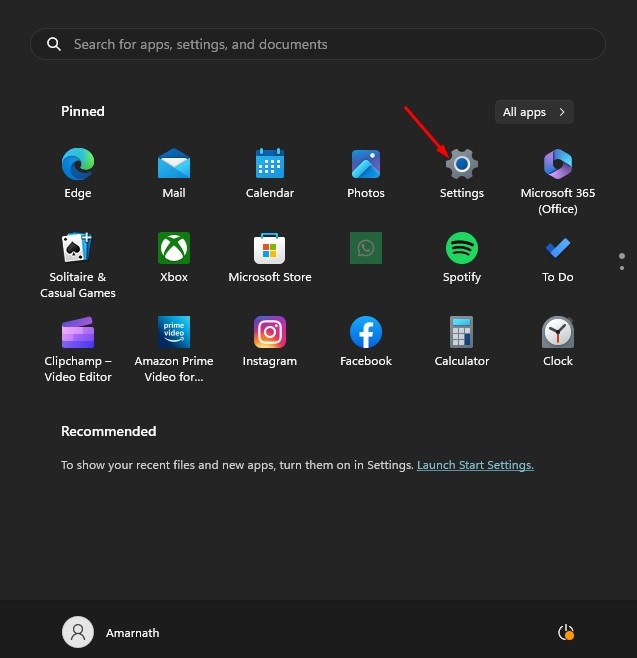Click the search box for apps and settings
Screen dimensions: 637x658
tap(318, 44)
